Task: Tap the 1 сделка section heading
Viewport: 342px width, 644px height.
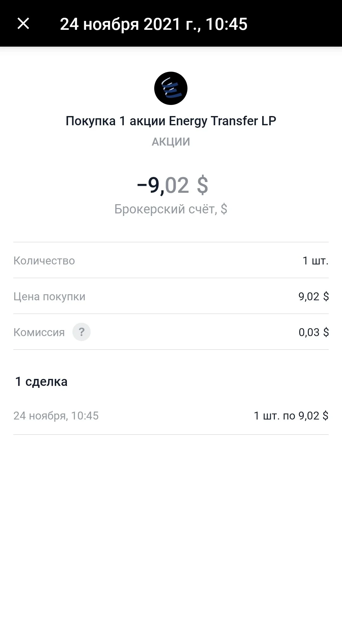Action: point(41,381)
